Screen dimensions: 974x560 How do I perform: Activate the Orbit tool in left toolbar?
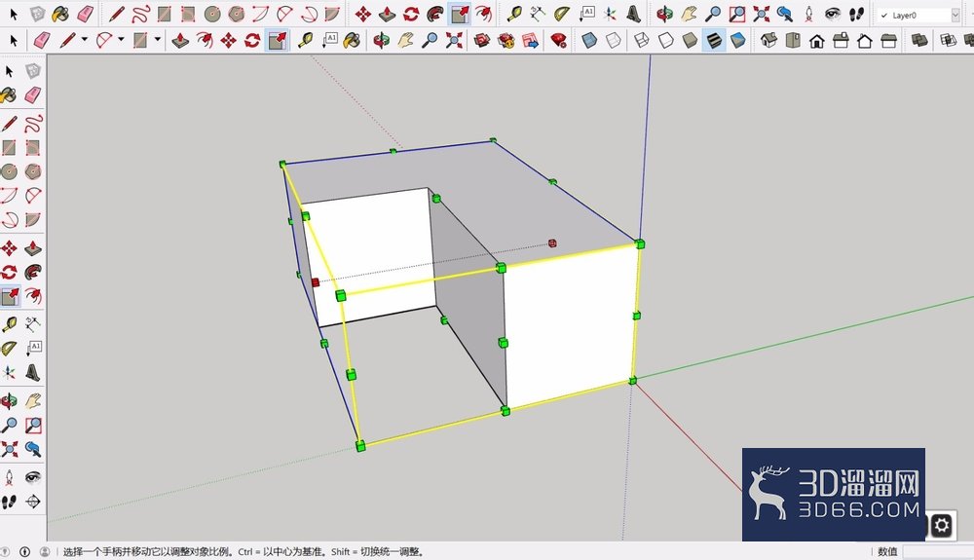coord(9,401)
